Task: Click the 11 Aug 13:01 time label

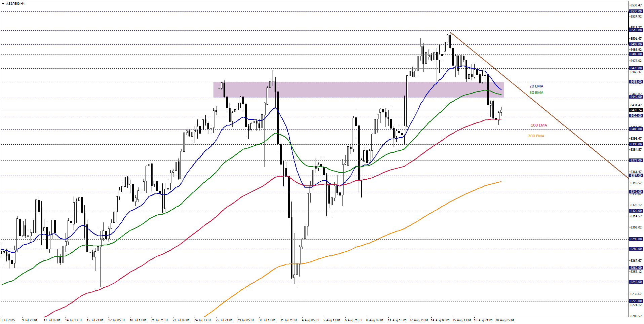Action: point(397,320)
